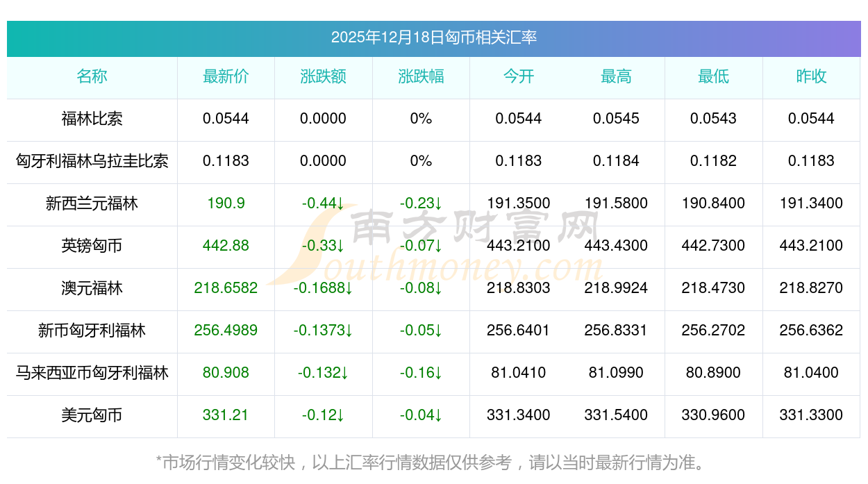868x484 pixels.
Task: Click the low value 190.8400
Action: (x=713, y=203)
